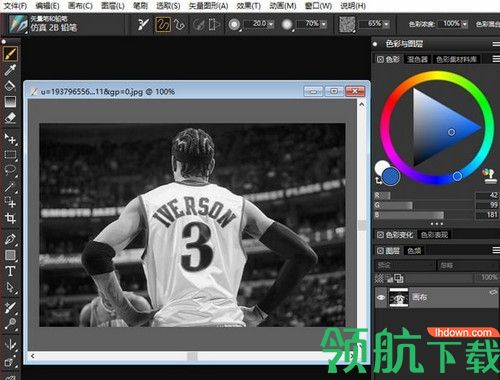Select the Crop tool
The width and height of the screenshot is (500, 380).
(x=10, y=218)
